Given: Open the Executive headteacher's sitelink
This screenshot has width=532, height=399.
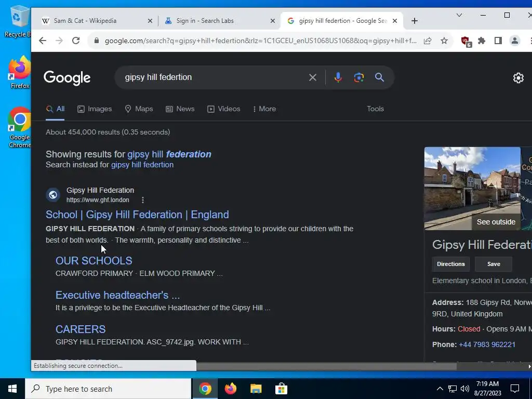Looking at the screenshot, I should [117, 295].
